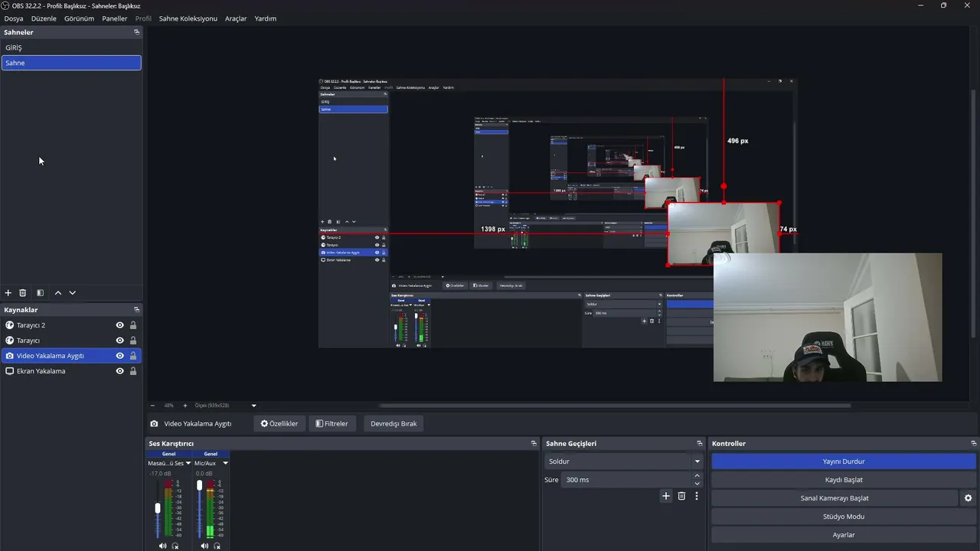Undock the Kaynaklar panel

tap(137, 310)
